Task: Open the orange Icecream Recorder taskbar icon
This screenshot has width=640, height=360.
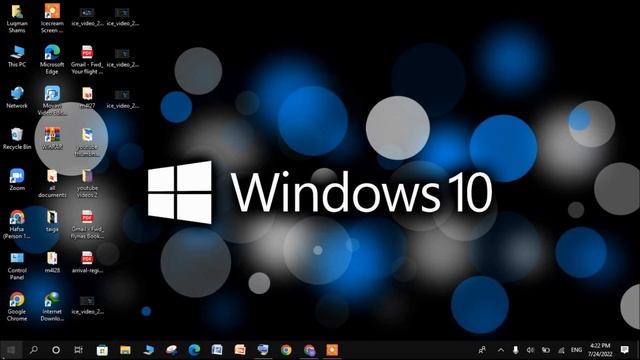Action: pos(332,350)
